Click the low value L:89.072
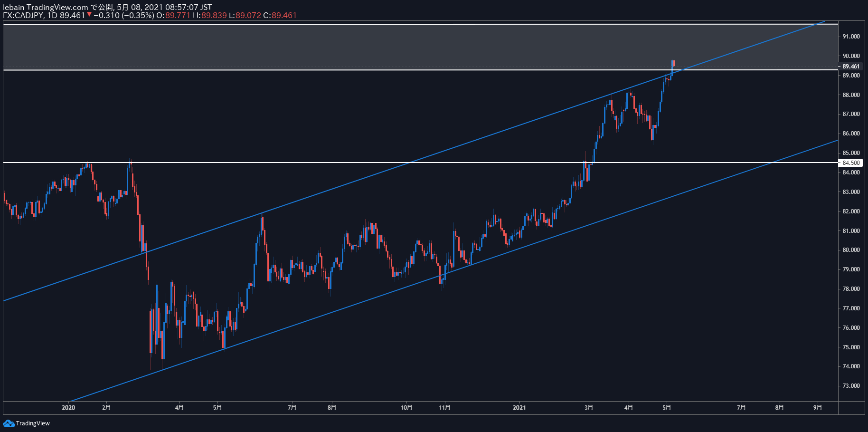 coord(245,15)
